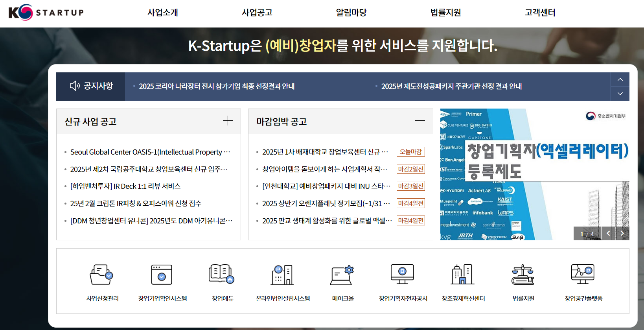This screenshot has height=330, width=644.
Task: Open the 창업에듀 book icon
Action: point(222,274)
